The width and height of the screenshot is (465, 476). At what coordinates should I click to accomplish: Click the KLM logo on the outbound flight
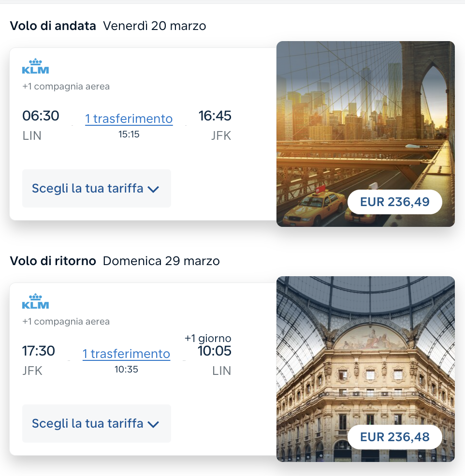click(x=36, y=66)
